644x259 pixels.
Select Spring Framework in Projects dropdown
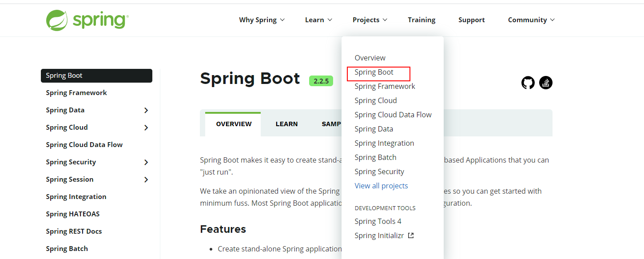pyautogui.click(x=385, y=86)
